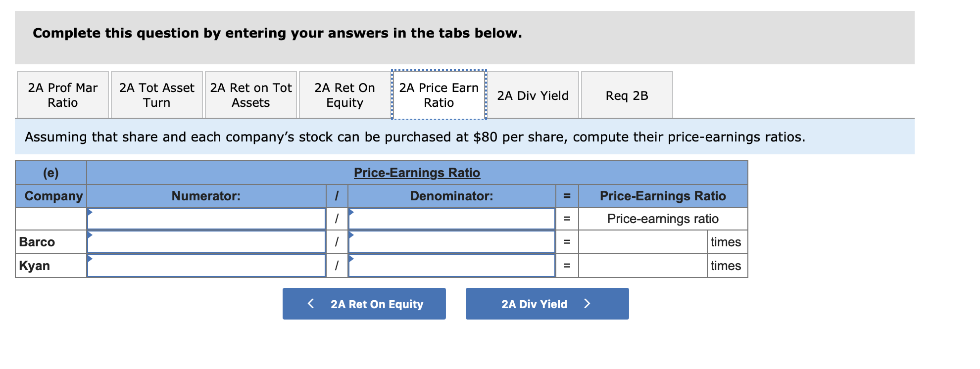
Task: Select the 2A Ret on Tot Assets tab
Action: pos(250,94)
